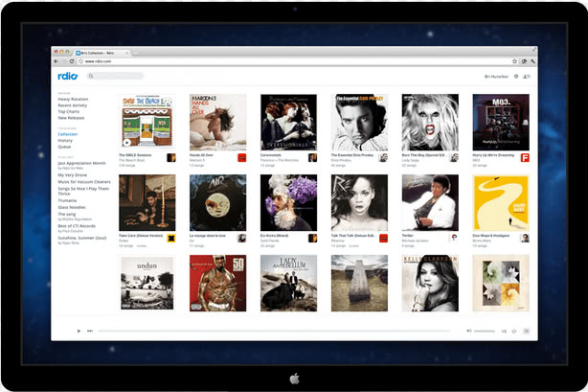Screen dimensions: 588x392
Task: Open Recent Activity in sidebar
Action: click(x=73, y=105)
